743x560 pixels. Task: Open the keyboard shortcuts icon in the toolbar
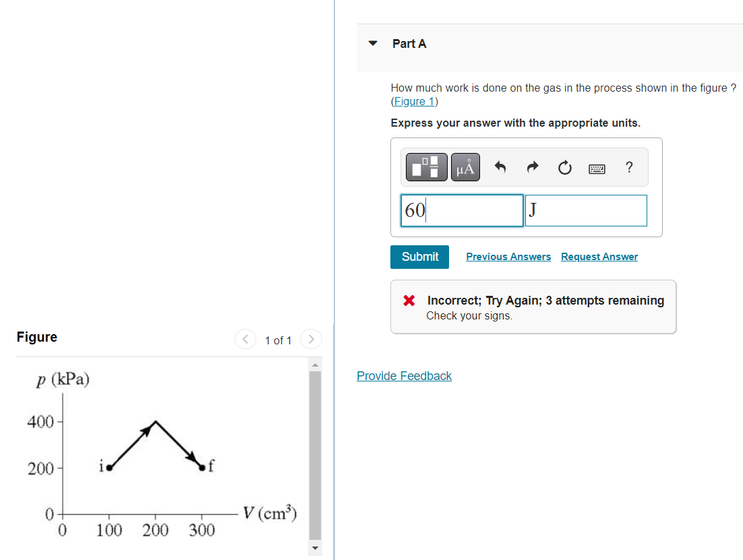pyautogui.click(x=597, y=167)
